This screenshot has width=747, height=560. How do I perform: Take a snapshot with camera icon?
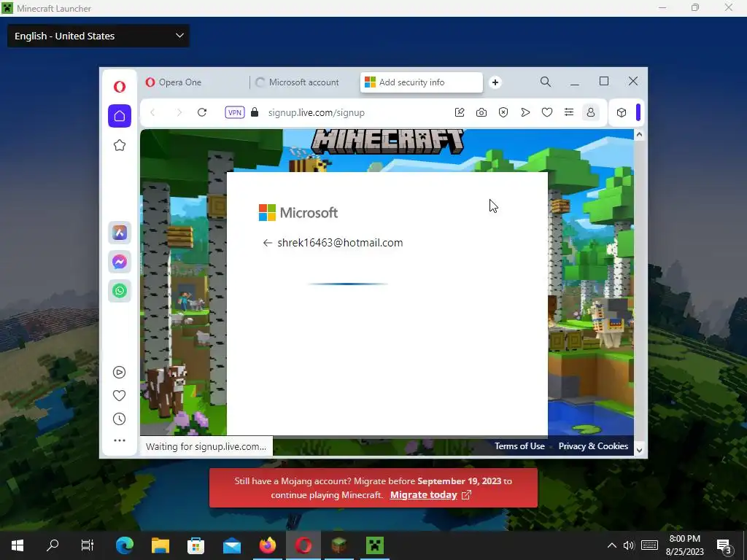point(481,112)
